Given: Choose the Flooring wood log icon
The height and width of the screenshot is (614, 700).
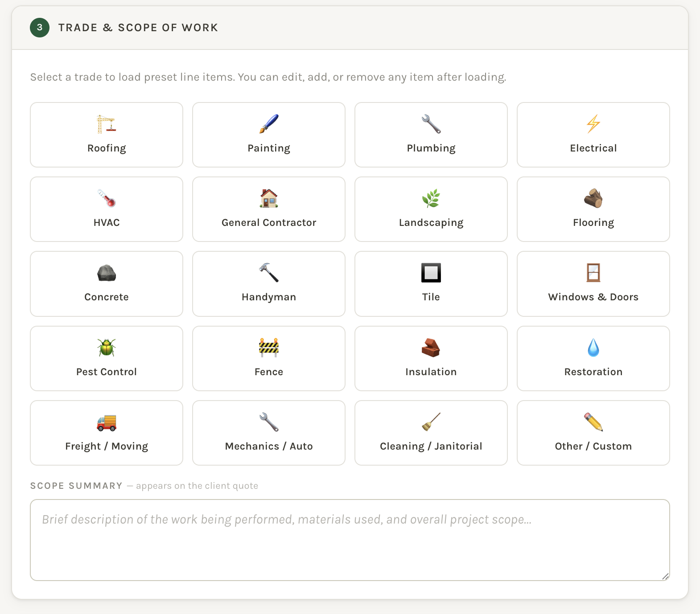Looking at the screenshot, I should pyautogui.click(x=593, y=199).
